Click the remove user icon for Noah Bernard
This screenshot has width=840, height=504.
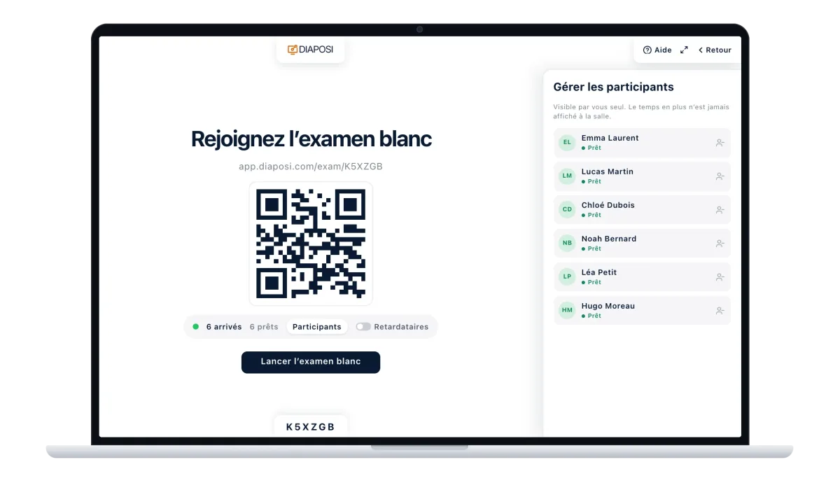click(720, 244)
